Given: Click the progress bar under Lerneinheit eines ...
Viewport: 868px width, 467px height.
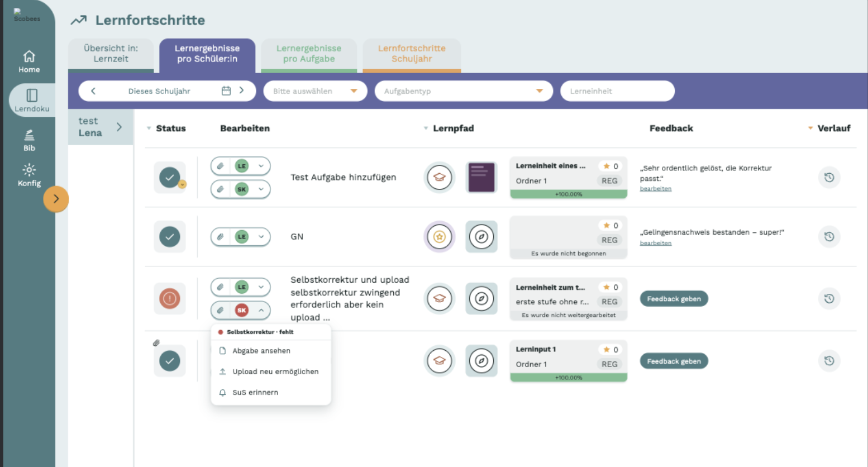Looking at the screenshot, I should (x=569, y=194).
